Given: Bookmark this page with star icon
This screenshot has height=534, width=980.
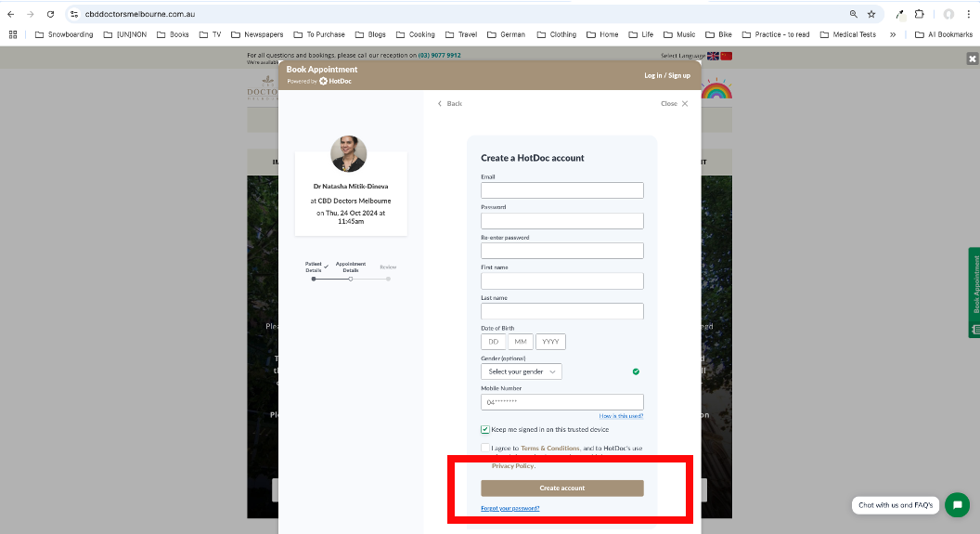Looking at the screenshot, I should 871,14.
